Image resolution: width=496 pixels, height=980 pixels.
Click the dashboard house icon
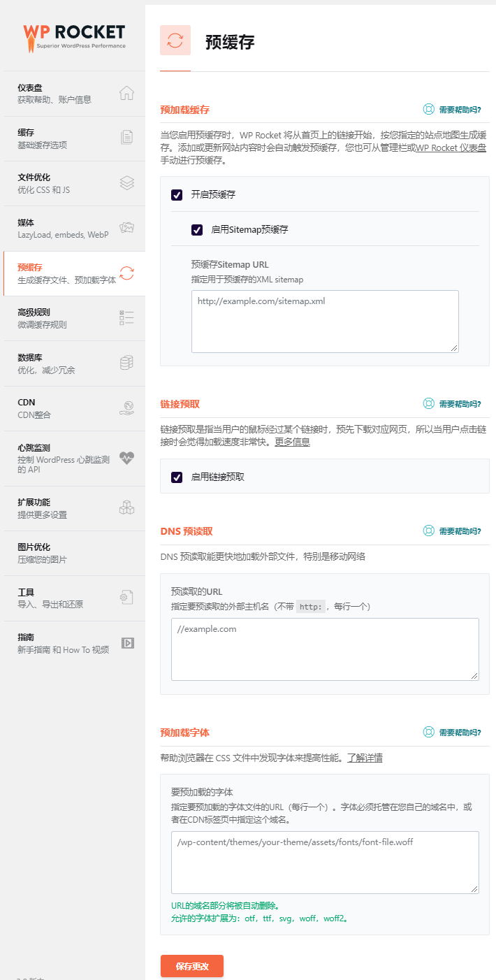pyautogui.click(x=126, y=93)
